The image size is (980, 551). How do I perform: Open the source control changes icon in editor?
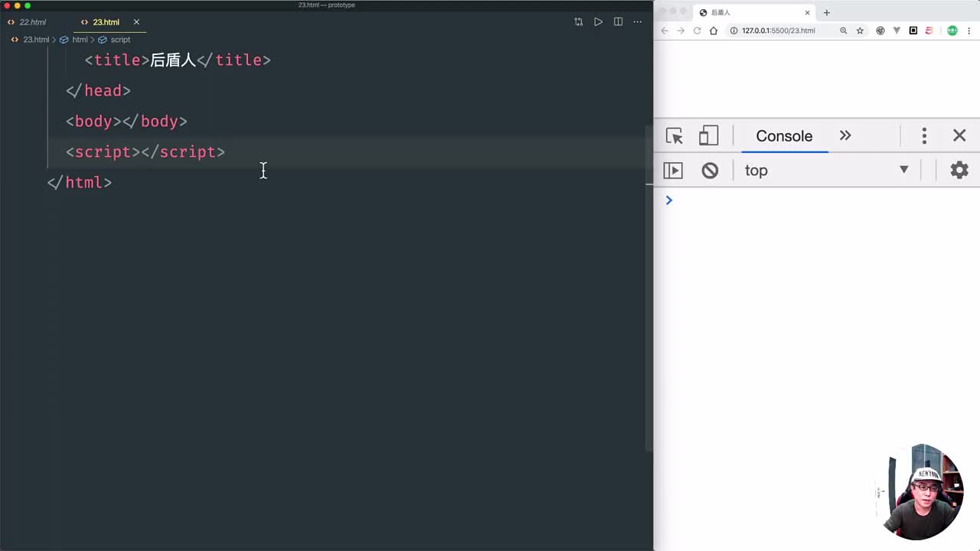[x=578, y=22]
